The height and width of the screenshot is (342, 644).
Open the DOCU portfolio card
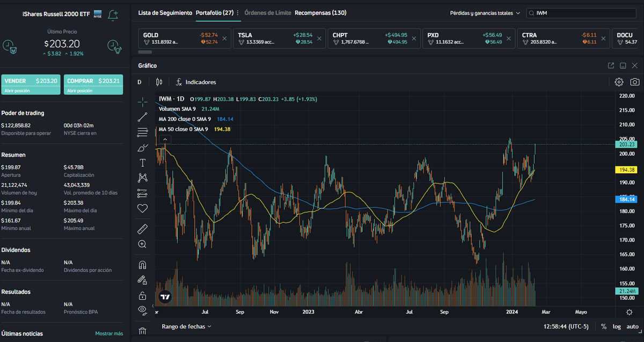tap(627, 39)
